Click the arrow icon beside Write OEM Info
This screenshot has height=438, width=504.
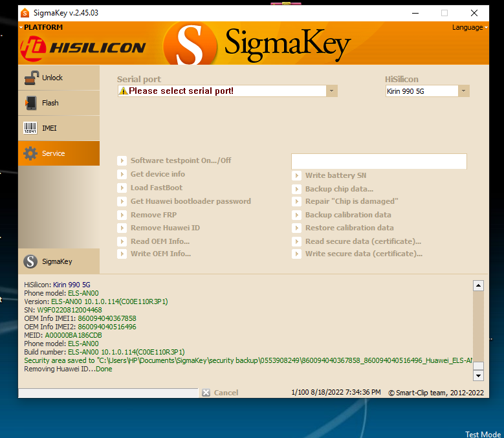(x=122, y=254)
